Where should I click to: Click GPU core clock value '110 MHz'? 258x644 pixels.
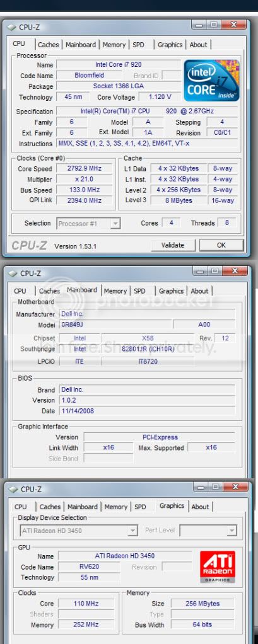coord(86,604)
